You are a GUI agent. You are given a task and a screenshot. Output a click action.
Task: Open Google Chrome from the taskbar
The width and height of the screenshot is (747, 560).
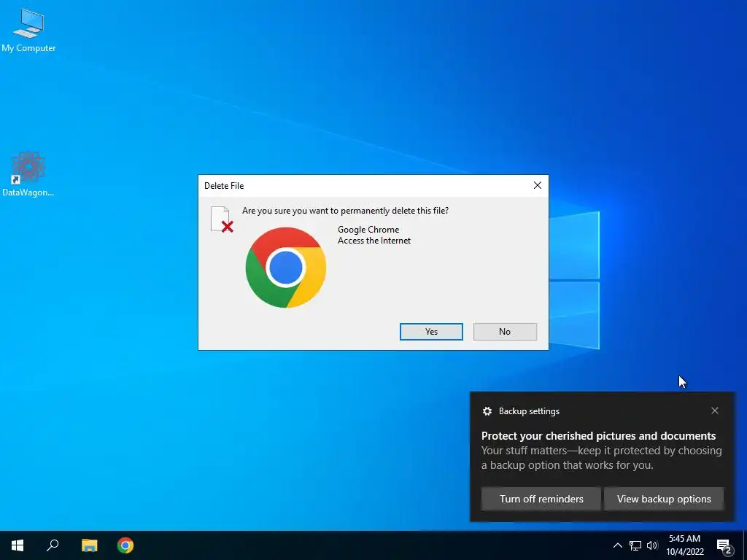[x=125, y=545]
